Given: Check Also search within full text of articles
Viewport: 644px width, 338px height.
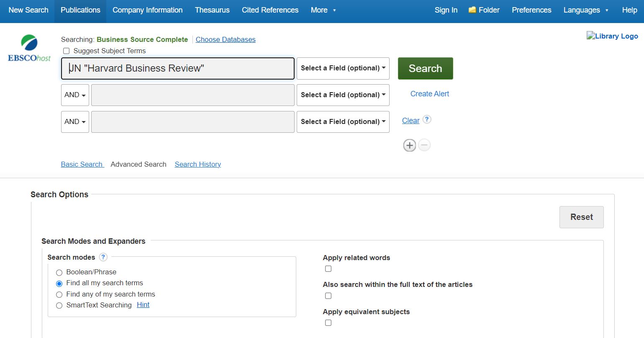Looking at the screenshot, I should coord(328,296).
